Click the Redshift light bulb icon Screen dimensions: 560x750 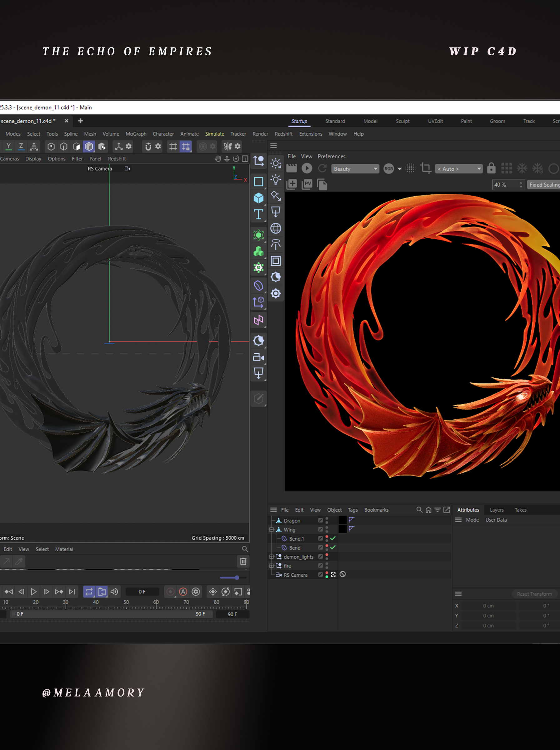pyautogui.click(x=276, y=180)
